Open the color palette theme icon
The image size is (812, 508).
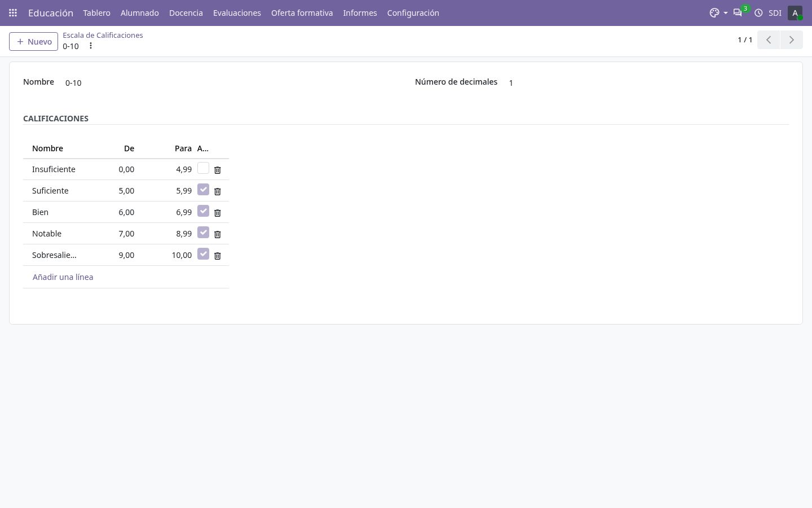pyautogui.click(x=714, y=12)
